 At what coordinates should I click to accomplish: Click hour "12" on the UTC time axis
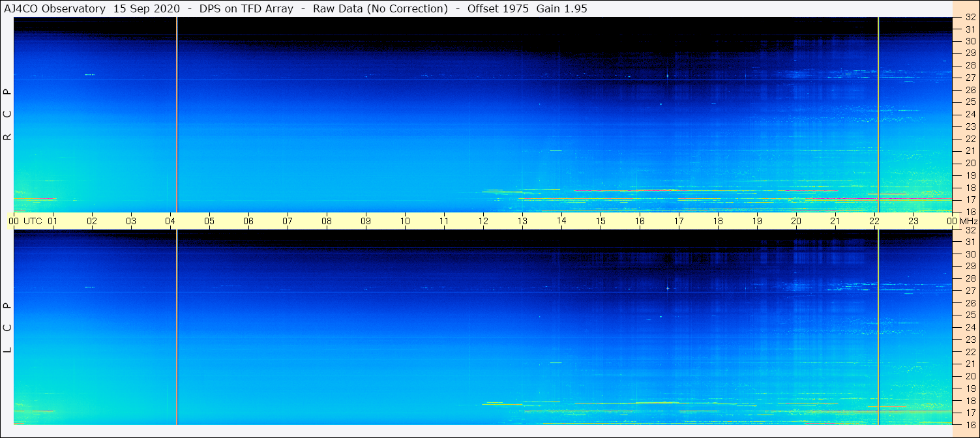pyautogui.click(x=483, y=221)
